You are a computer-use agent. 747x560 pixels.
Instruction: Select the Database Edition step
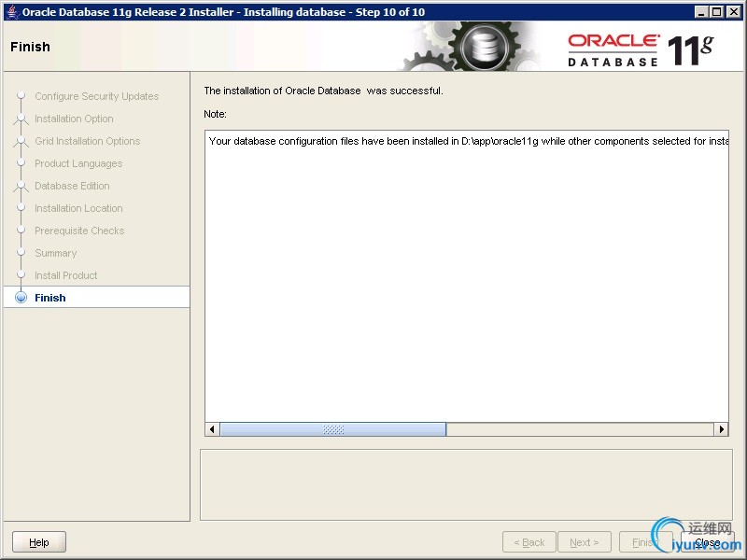(x=72, y=186)
